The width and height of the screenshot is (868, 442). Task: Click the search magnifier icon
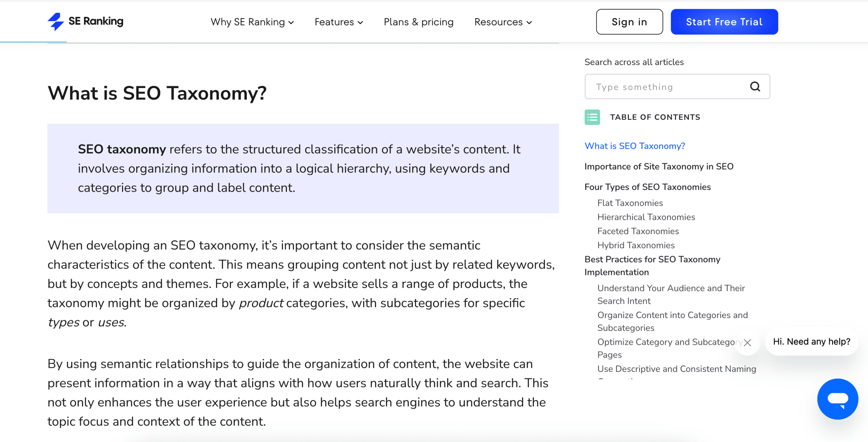(x=755, y=87)
